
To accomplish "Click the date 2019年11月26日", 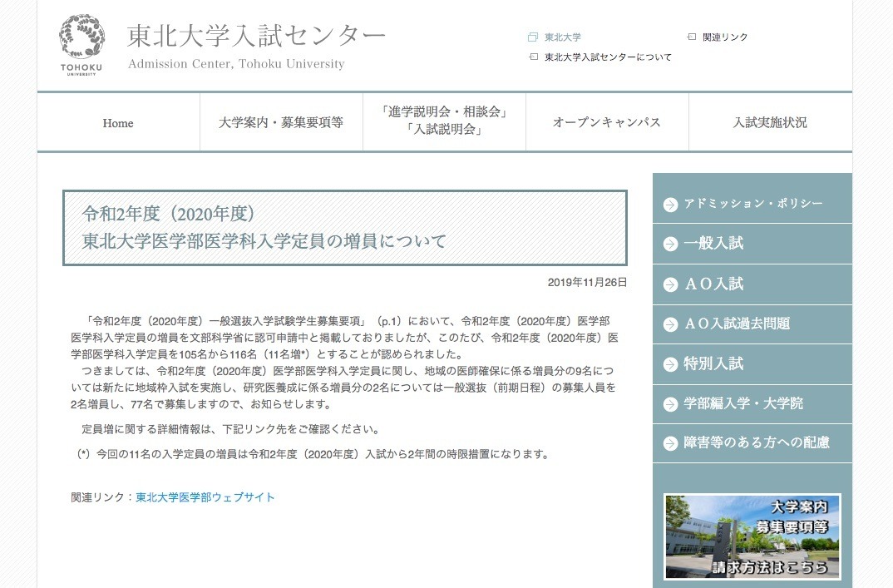I will click(587, 282).
